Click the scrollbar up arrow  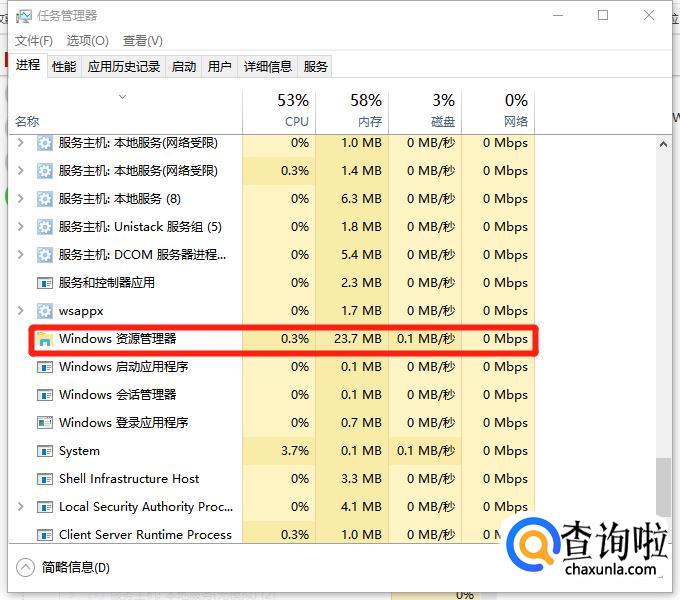click(x=663, y=144)
